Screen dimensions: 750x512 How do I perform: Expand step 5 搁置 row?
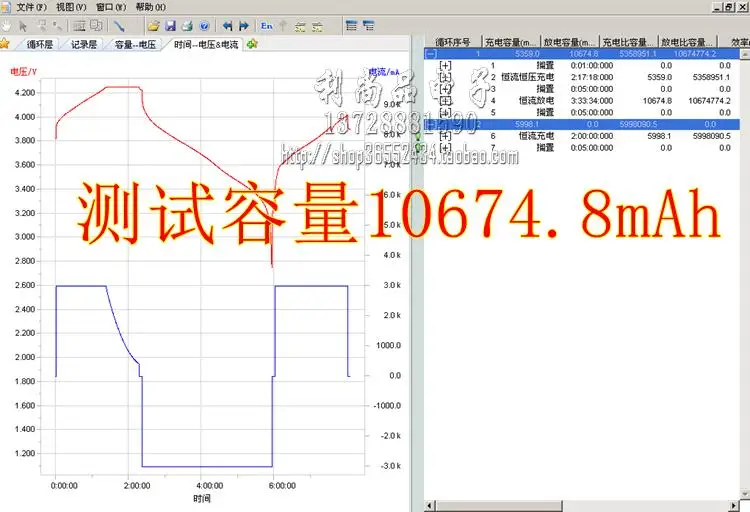click(x=445, y=112)
